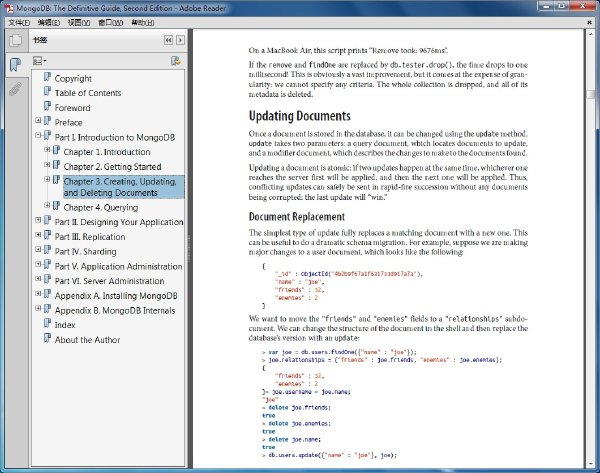
Task: Go to Part V. Application Administration
Action: 119,266
